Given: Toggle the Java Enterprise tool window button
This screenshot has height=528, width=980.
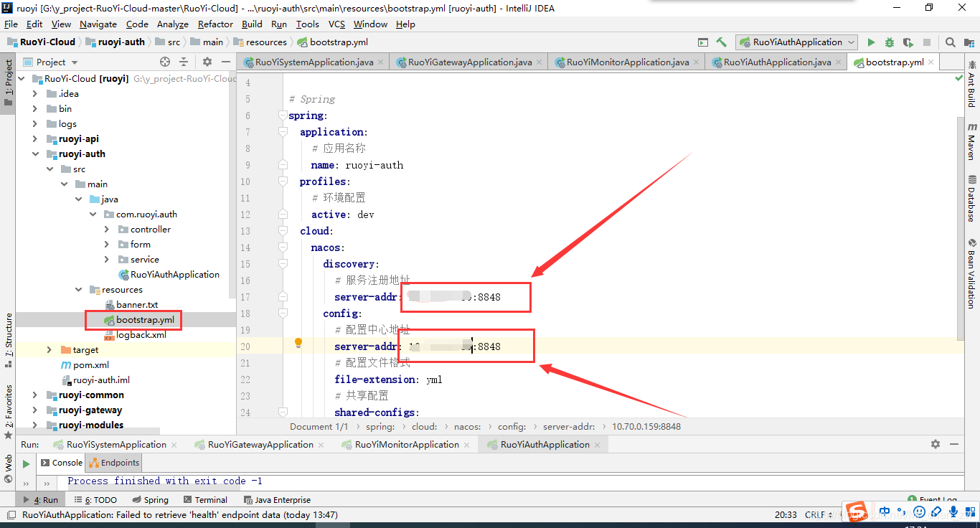Looking at the screenshot, I should [277, 500].
